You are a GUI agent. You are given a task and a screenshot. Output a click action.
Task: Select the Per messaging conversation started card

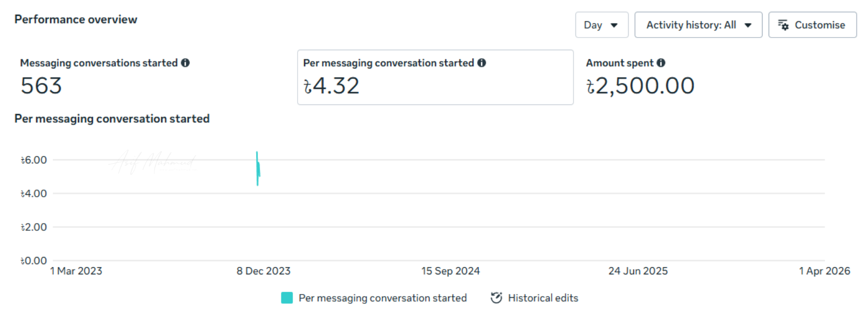click(x=435, y=78)
